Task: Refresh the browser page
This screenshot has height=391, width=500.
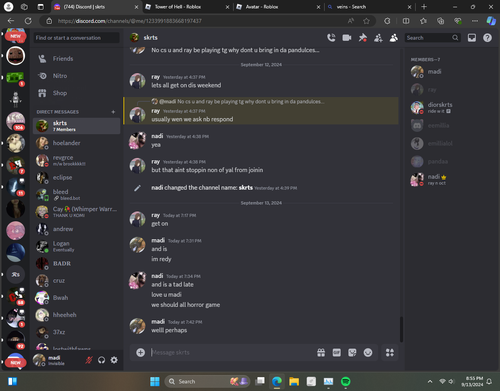Action: click(28, 21)
